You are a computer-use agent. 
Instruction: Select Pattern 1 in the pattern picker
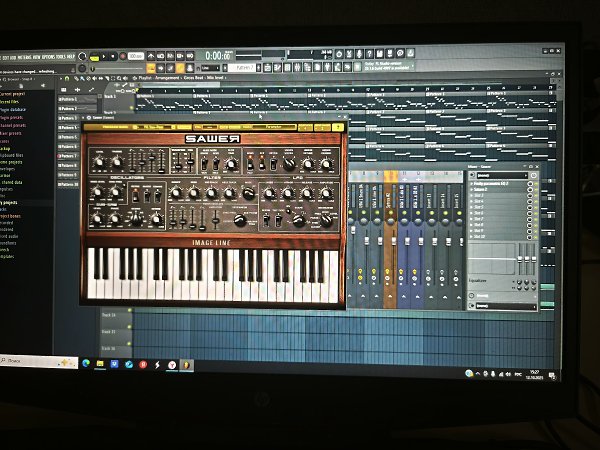pos(68,100)
